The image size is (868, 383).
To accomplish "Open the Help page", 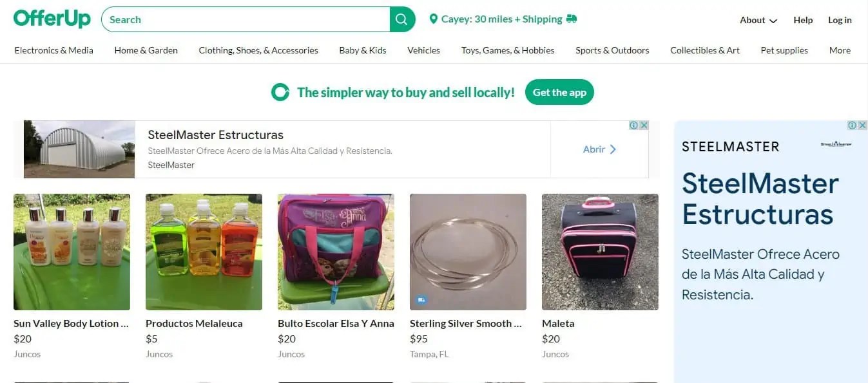I will click(803, 20).
